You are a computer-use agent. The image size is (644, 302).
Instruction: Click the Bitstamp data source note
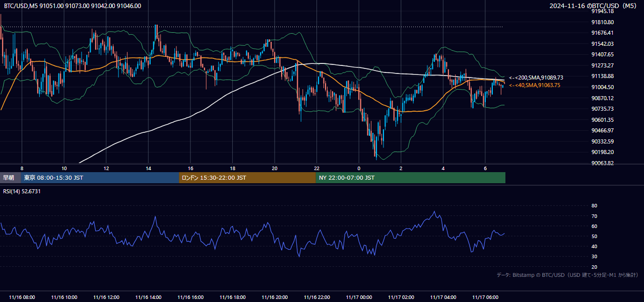point(567,275)
